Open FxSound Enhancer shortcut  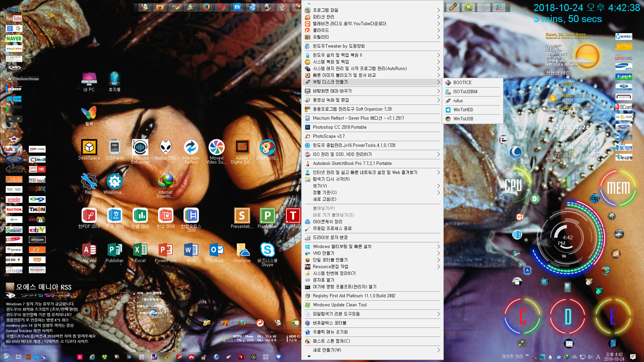[140, 152]
